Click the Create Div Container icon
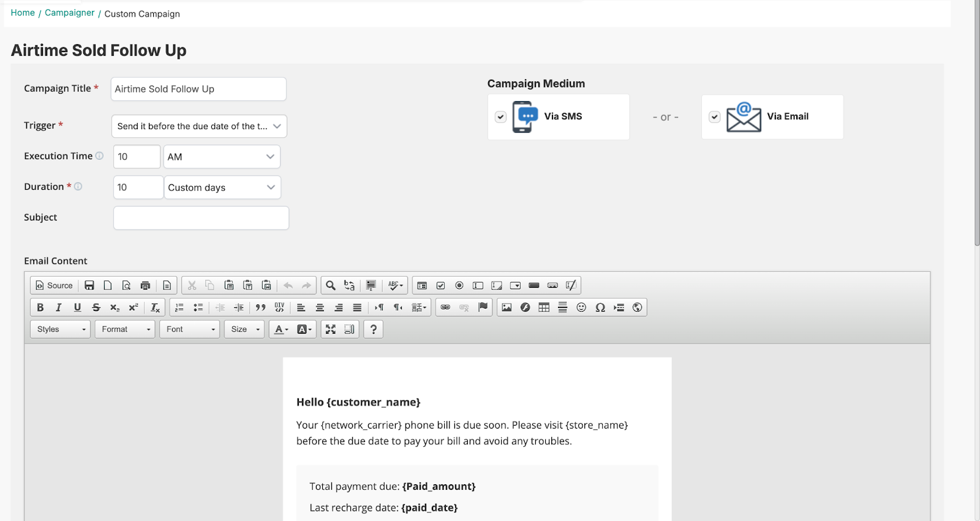 [279, 307]
